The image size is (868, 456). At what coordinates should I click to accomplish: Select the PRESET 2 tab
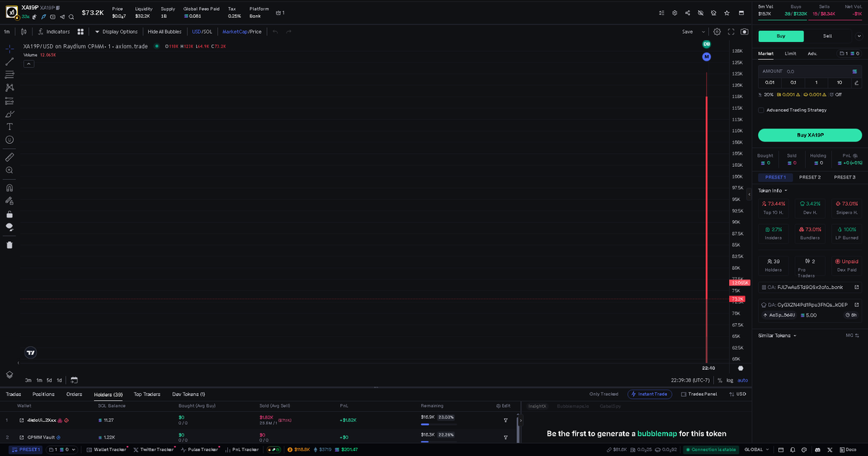(x=810, y=177)
